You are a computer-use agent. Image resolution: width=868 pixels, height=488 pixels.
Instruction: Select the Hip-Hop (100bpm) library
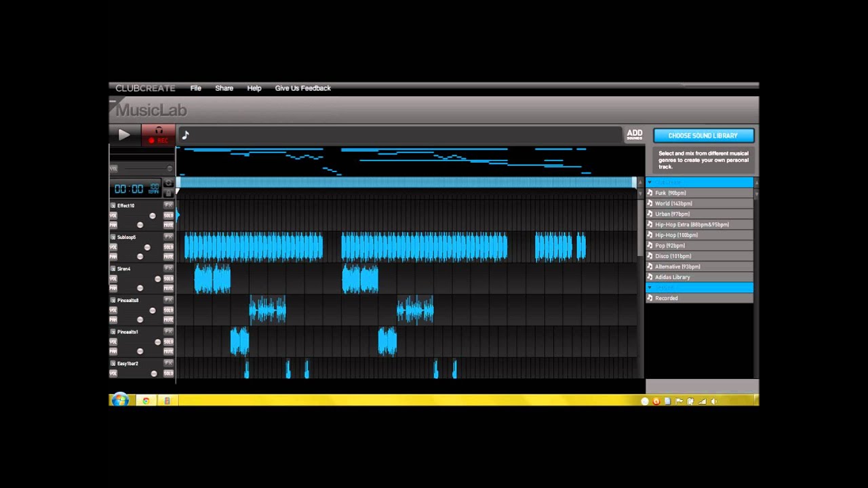(699, 235)
